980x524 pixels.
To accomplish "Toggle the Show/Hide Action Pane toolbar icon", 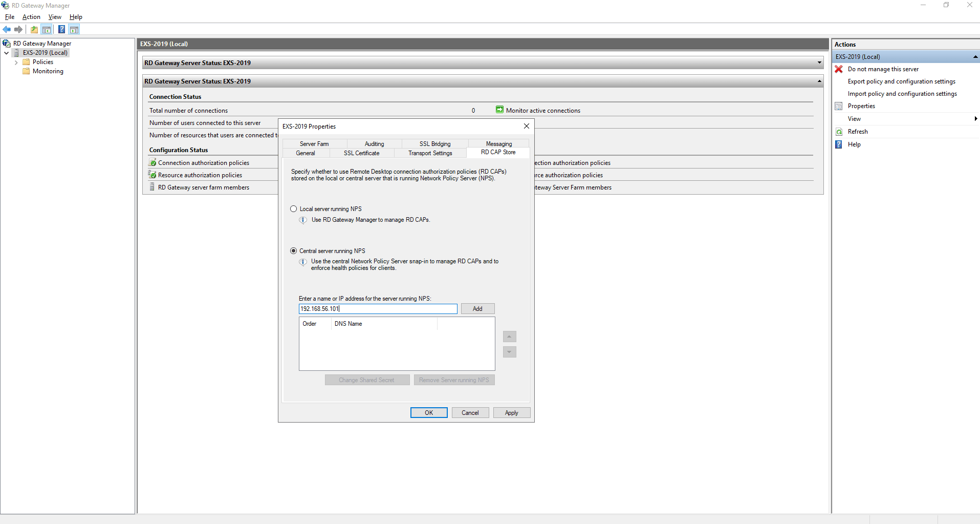I will pyautogui.click(x=74, y=30).
